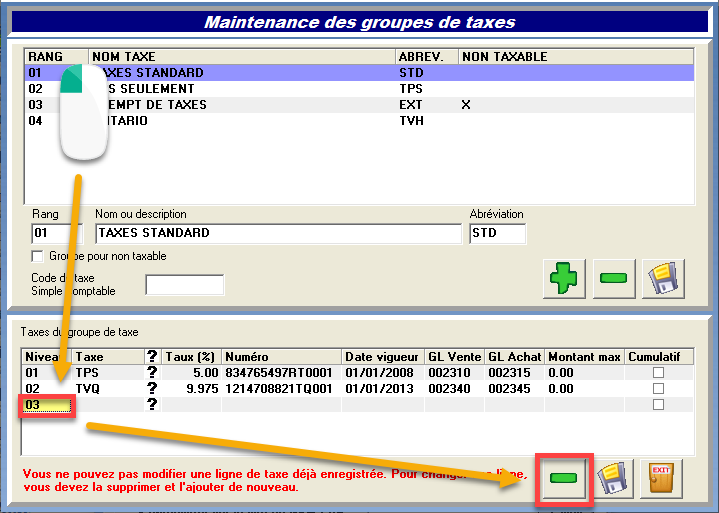Click number cell 1214708821TQ001
This screenshot has height=513, width=719.
click(x=282, y=388)
